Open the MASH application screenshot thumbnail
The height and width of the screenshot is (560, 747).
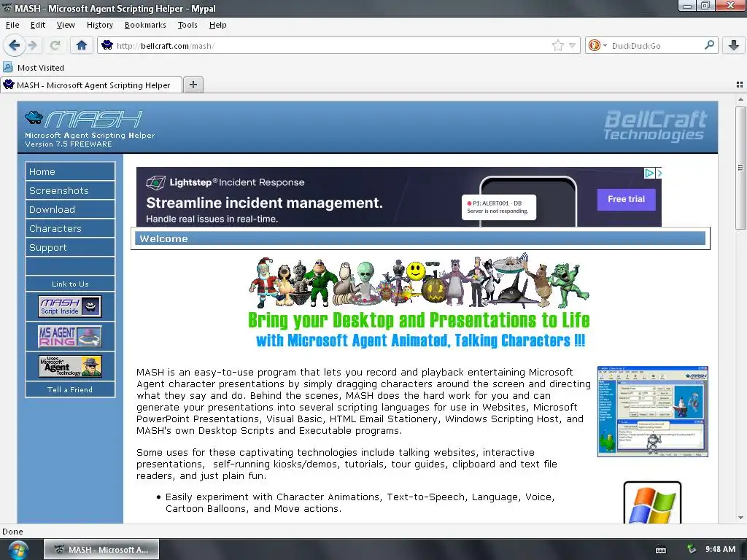(653, 411)
